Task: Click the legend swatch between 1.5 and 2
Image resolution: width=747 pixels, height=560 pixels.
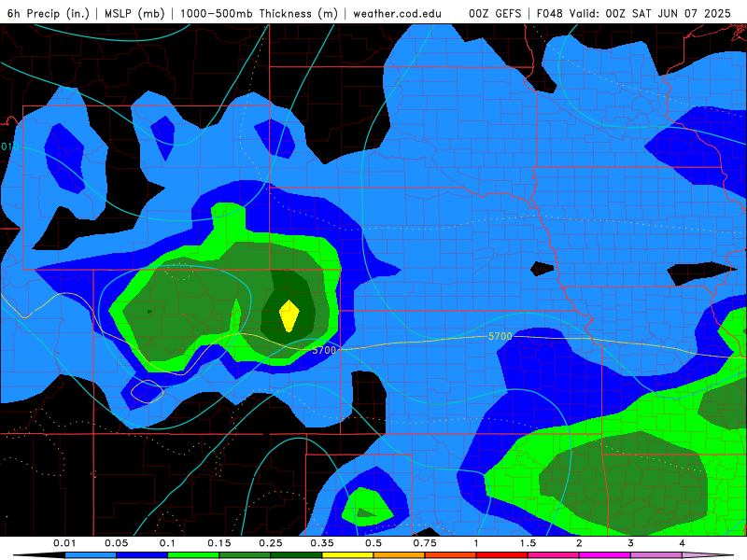Action: [x=554, y=555]
